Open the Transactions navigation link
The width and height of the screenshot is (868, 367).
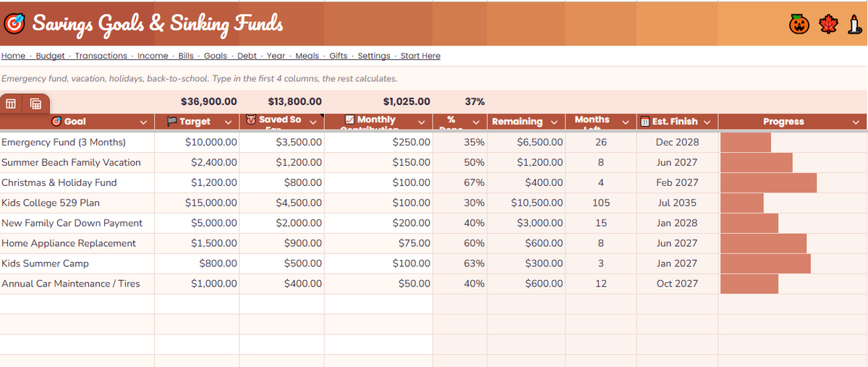tap(101, 56)
